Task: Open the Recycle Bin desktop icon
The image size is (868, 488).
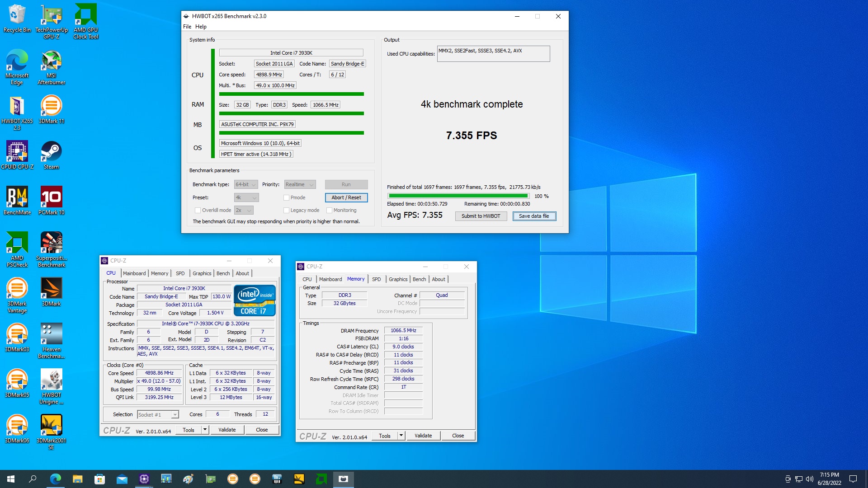Action: [17, 19]
